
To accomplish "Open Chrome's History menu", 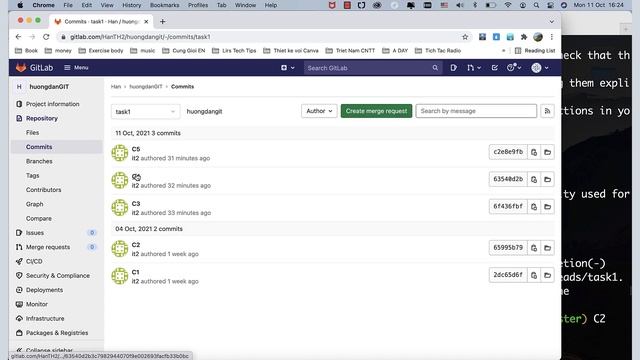I will point(131,5).
